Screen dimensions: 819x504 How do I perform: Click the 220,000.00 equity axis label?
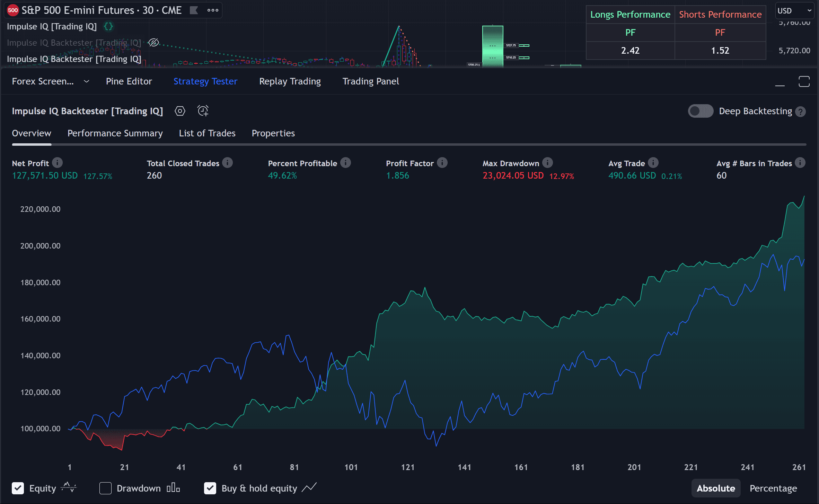point(40,209)
